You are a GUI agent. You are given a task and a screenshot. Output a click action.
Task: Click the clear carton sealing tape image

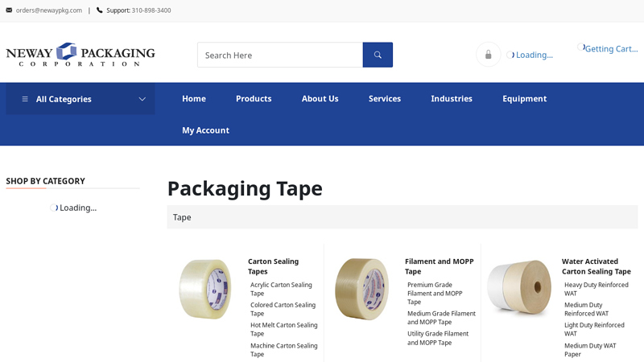coord(205,289)
